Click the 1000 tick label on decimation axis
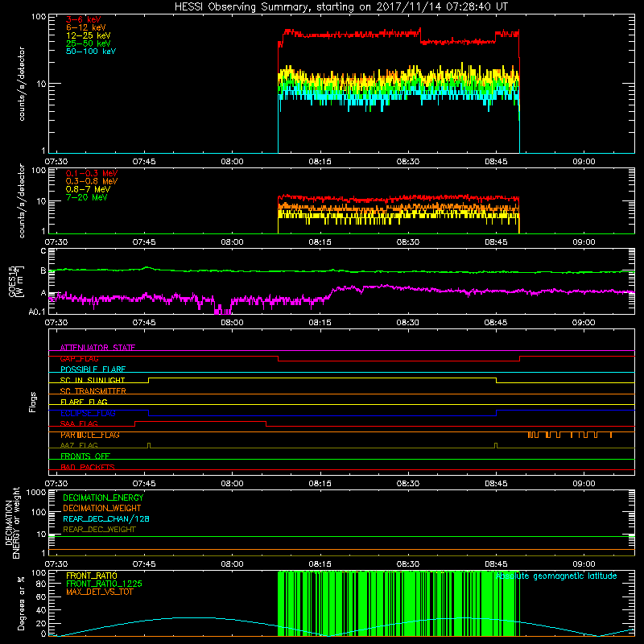This screenshot has width=644, height=644. [x=36, y=492]
